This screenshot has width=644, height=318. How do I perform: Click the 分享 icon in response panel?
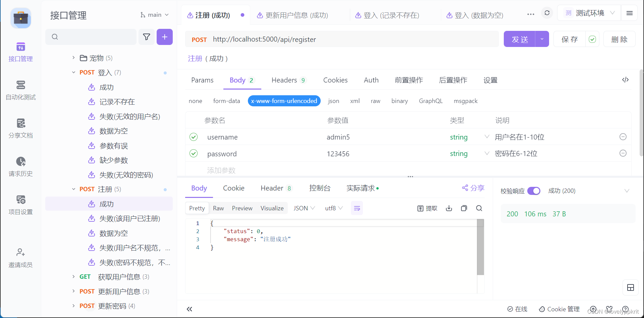(x=473, y=188)
